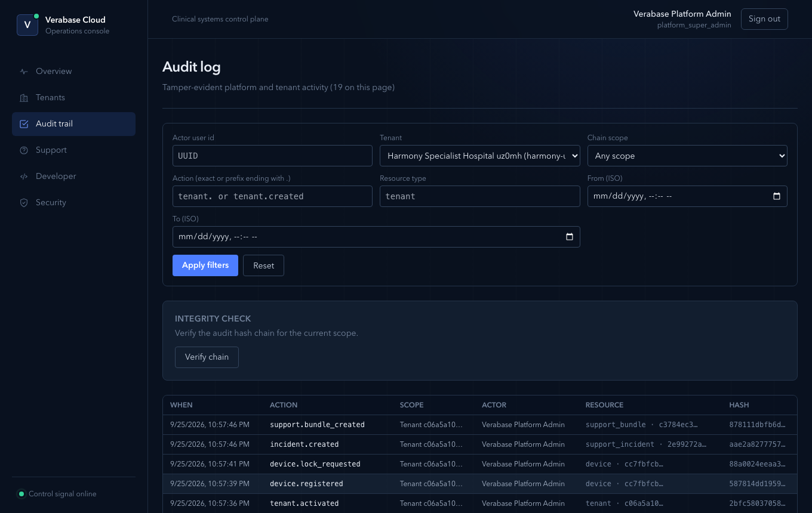Click the Support help-circle icon
The image size is (812, 513).
24,150
